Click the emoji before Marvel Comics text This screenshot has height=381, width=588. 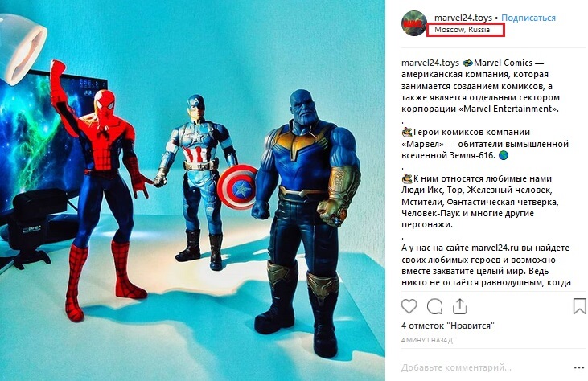point(467,63)
